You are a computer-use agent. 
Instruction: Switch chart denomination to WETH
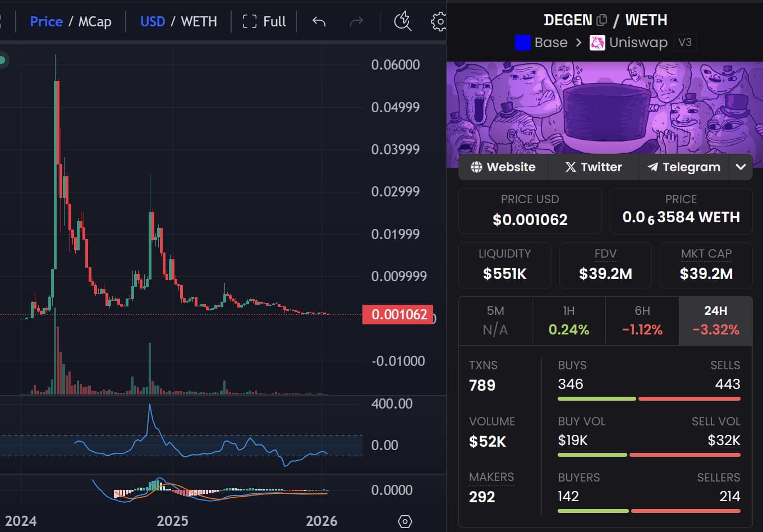coord(199,22)
